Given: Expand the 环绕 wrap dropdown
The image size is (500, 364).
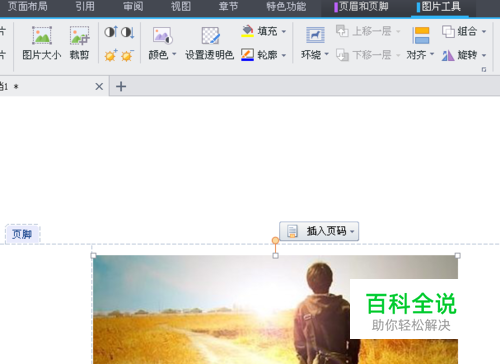Looking at the screenshot, I should point(327,54).
